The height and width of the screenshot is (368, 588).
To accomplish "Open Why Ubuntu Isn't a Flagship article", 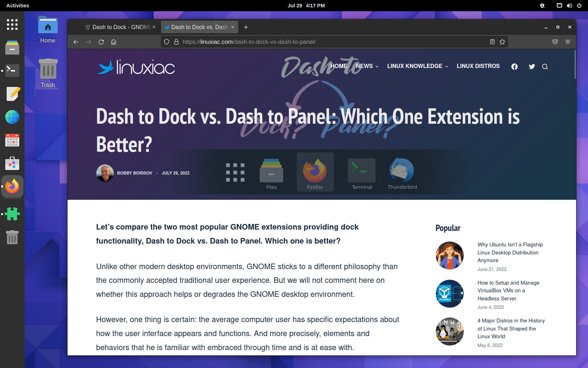I will [x=510, y=252].
